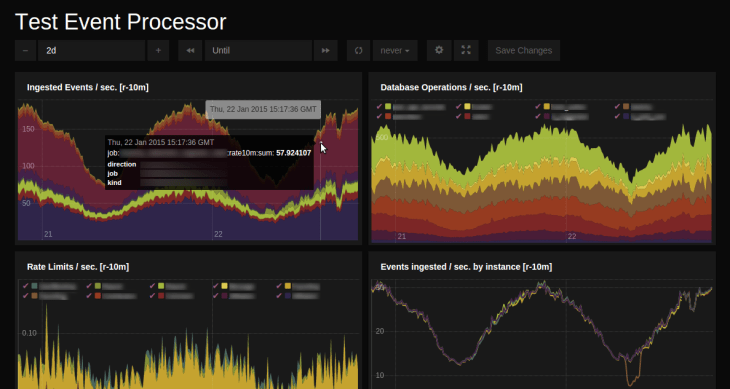Uncheck the navy series in Rate Limits legend
This screenshot has height=389, width=730.
pos(279,295)
